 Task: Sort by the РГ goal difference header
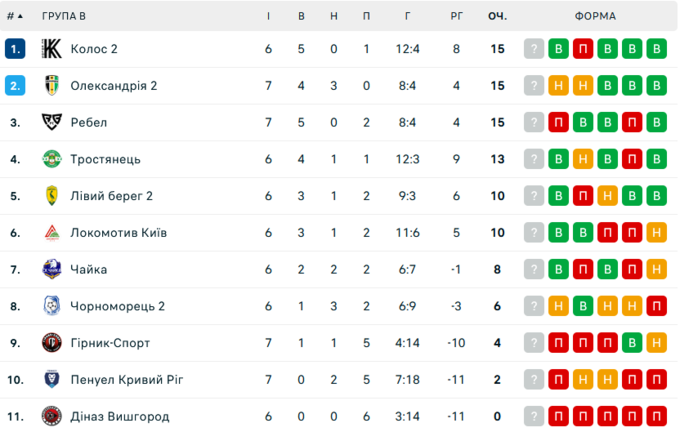click(x=456, y=16)
